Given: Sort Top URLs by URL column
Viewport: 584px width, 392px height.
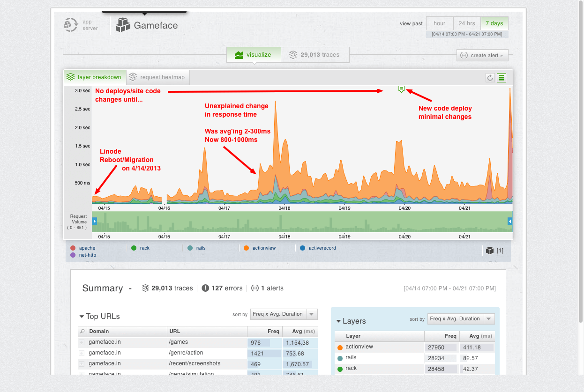Looking at the screenshot, I should tap(207, 331).
